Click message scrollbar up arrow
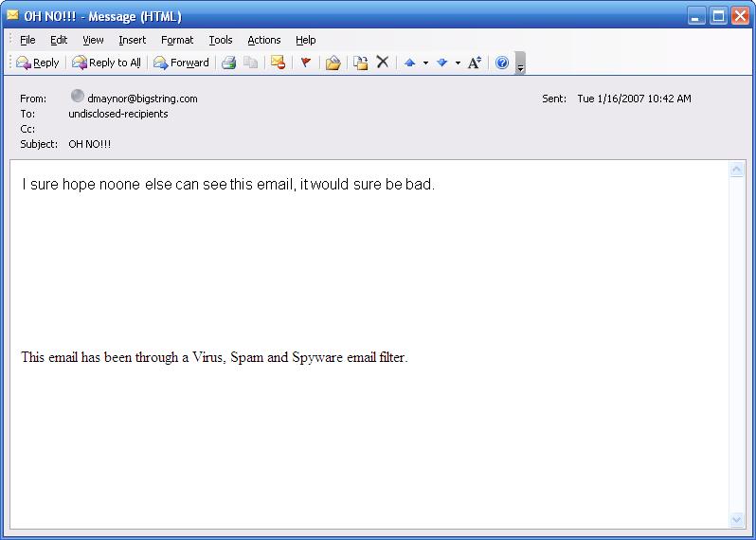 click(737, 170)
